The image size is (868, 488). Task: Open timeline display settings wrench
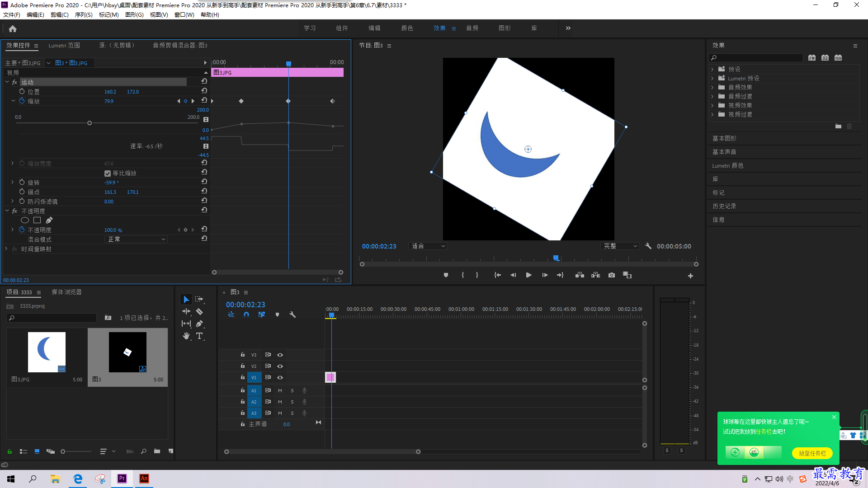click(x=292, y=314)
